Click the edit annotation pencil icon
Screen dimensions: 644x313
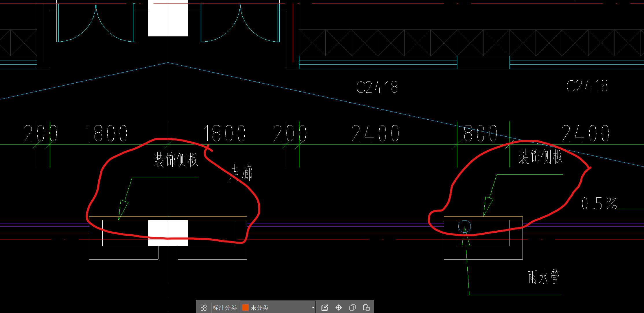(x=324, y=308)
